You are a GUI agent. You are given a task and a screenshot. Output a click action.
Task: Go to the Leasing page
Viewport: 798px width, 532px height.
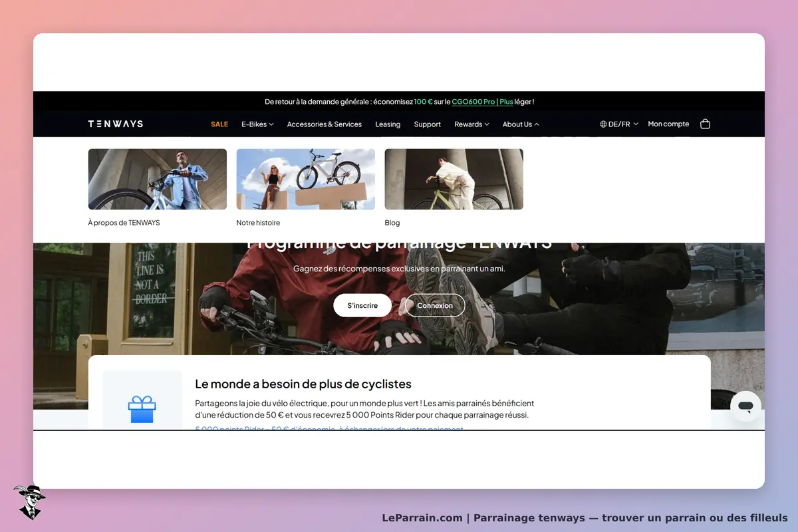[x=388, y=124]
